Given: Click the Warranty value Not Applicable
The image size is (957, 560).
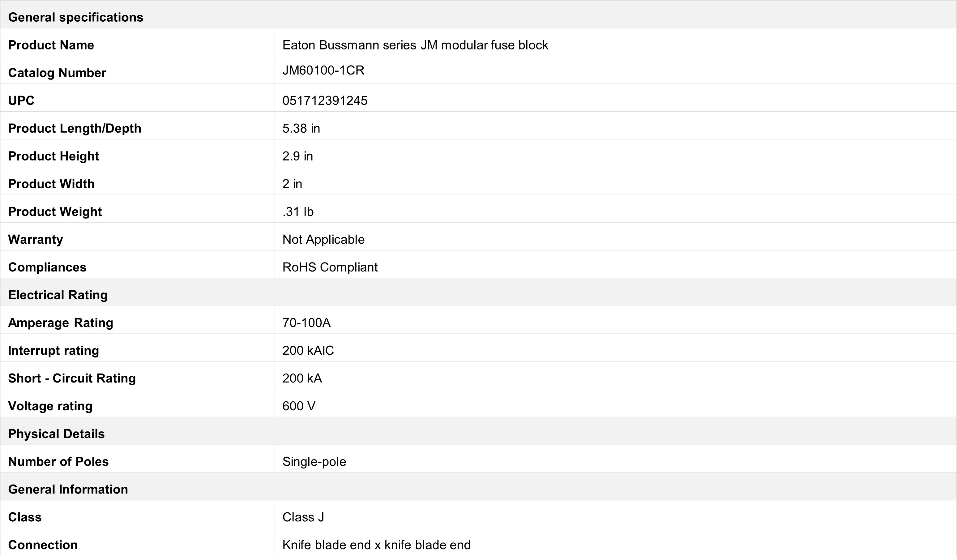Looking at the screenshot, I should pos(323,240).
